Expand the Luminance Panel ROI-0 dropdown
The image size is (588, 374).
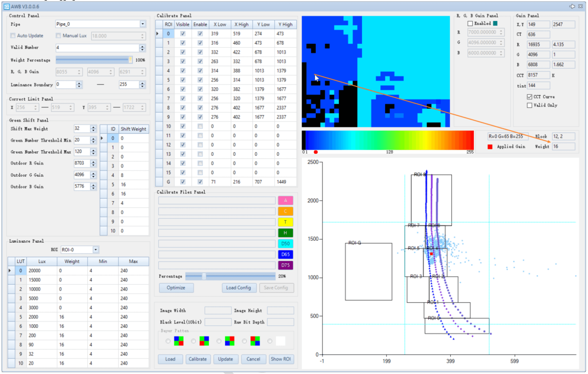tap(95, 250)
